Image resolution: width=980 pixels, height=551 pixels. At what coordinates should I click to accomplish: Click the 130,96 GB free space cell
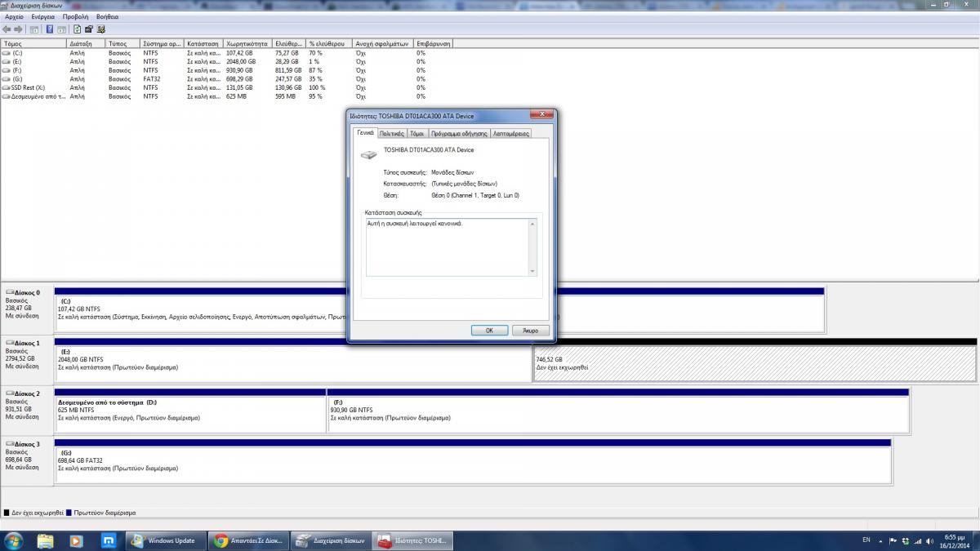290,87
